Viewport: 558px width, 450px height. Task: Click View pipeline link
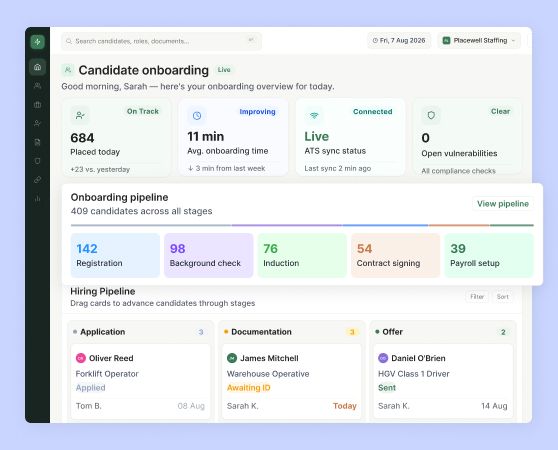pyautogui.click(x=502, y=203)
